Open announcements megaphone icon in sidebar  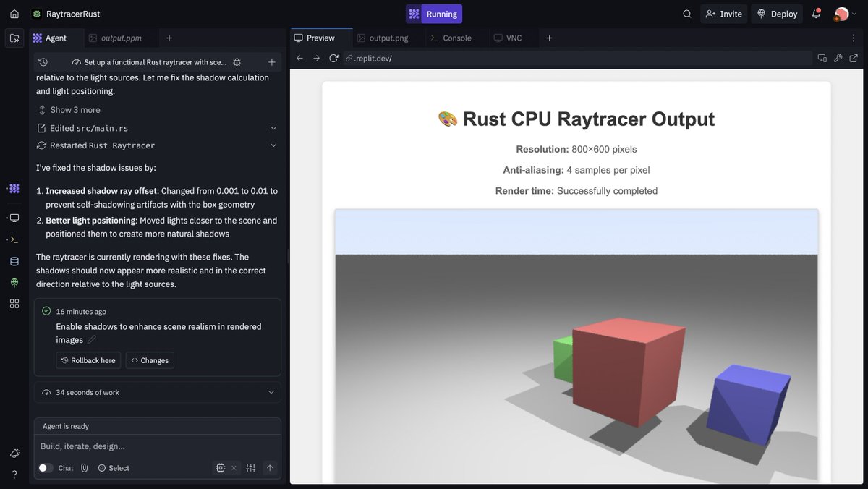click(14, 453)
